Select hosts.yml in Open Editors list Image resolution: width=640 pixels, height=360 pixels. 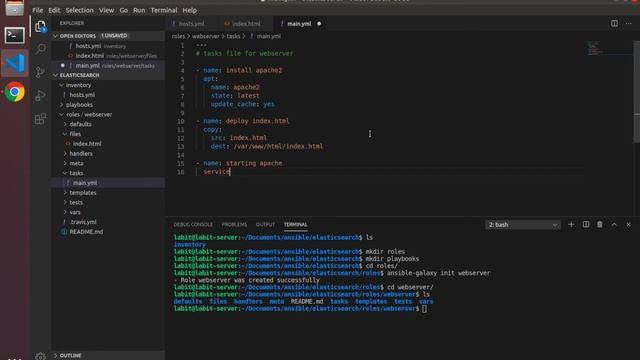tap(108, 46)
